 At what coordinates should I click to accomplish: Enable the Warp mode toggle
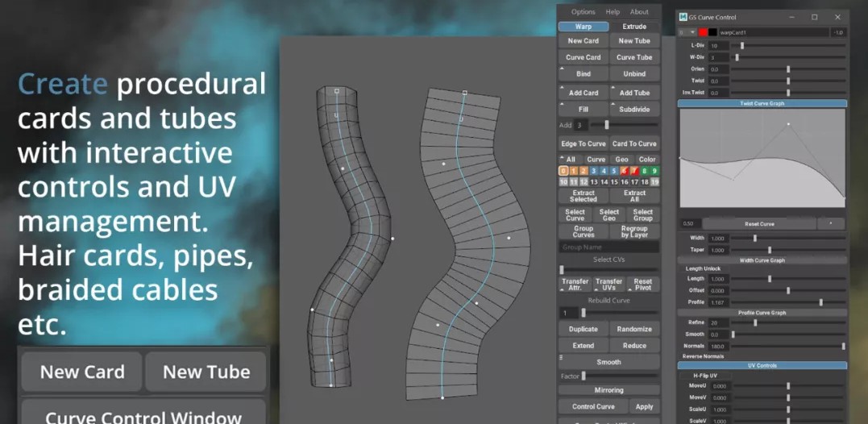click(x=584, y=27)
